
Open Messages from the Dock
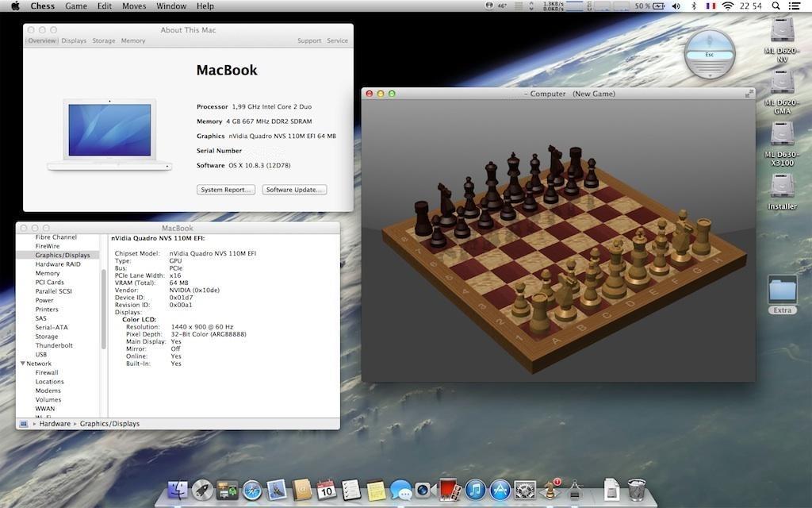coord(400,490)
